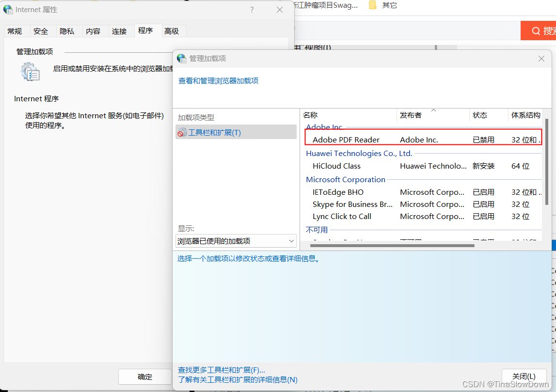Close the 管理加载项 dialog with X

click(541, 59)
